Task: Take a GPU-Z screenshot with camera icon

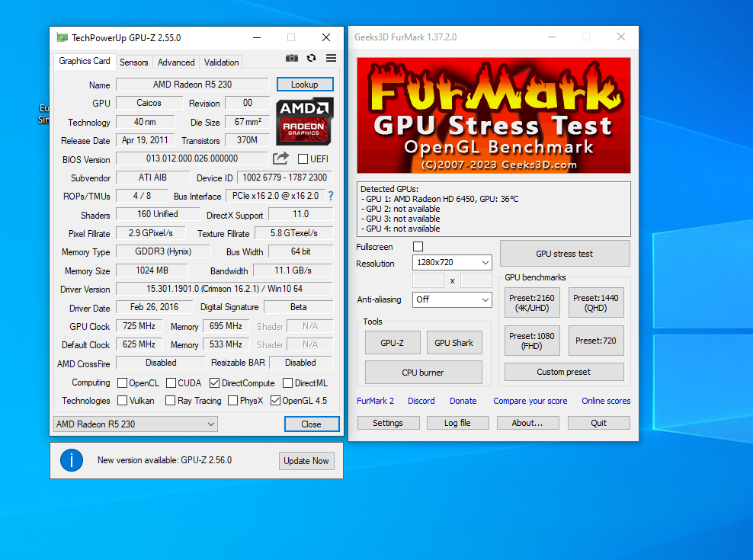Action: pyautogui.click(x=291, y=58)
